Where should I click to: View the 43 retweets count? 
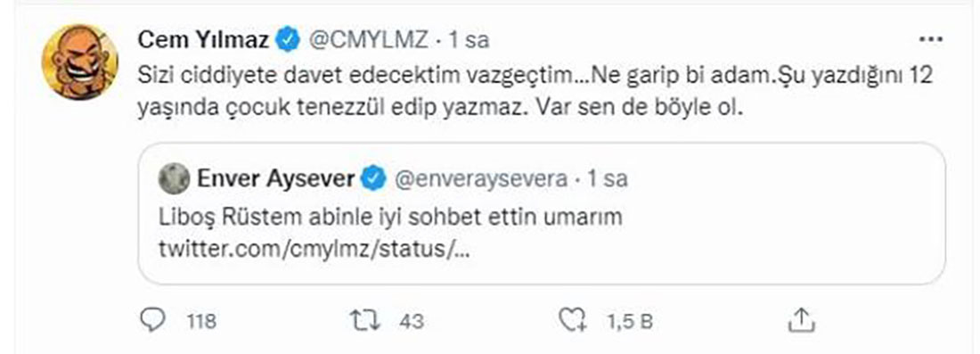[411, 322]
